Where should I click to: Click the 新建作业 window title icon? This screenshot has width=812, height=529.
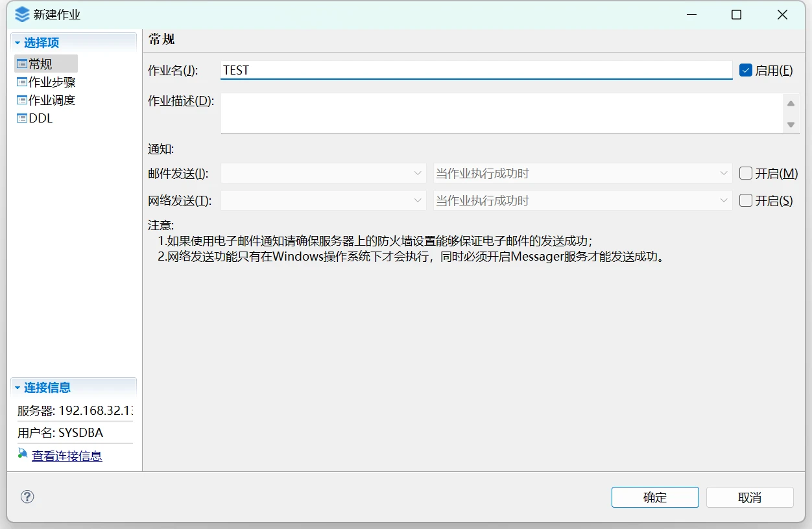click(22, 14)
